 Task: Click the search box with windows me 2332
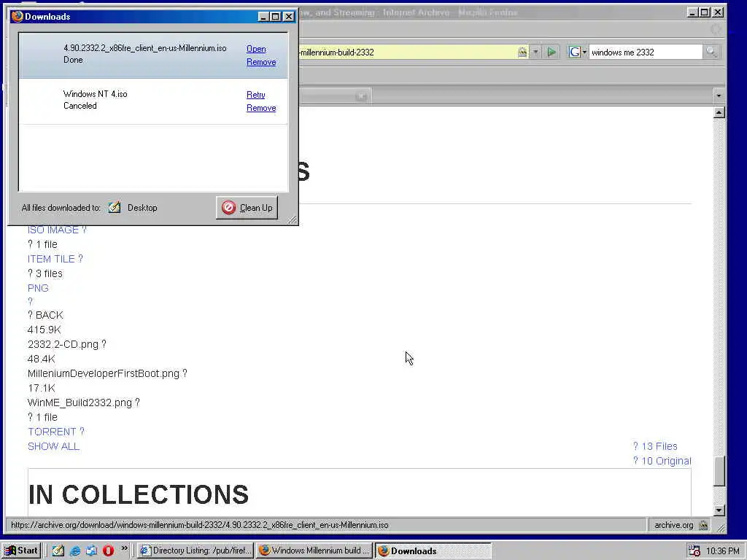pyautogui.click(x=645, y=52)
